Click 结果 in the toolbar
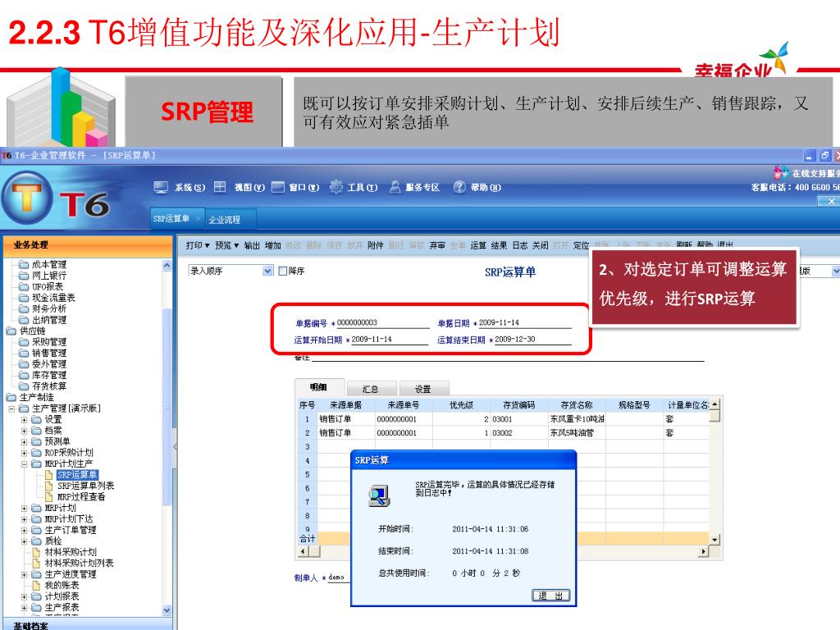This screenshot has height=630, width=840. point(500,245)
